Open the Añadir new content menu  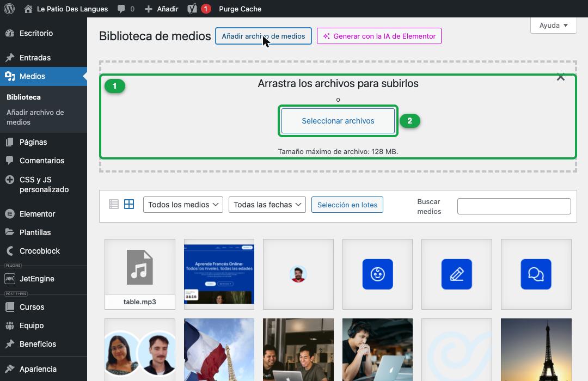(x=161, y=9)
